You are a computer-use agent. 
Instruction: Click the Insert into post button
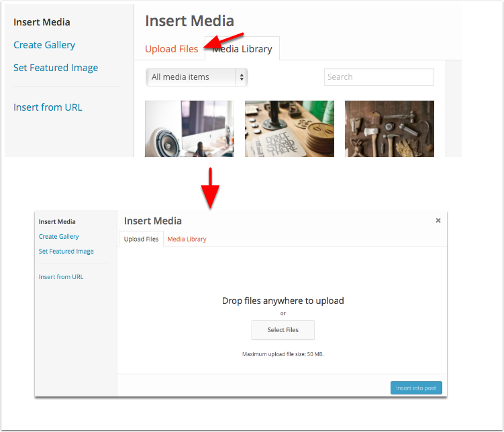416,388
